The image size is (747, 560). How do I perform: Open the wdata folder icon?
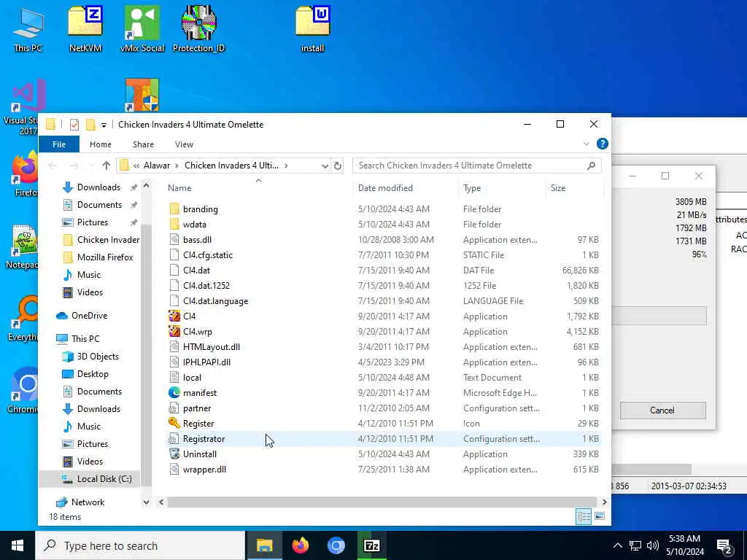pyautogui.click(x=174, y=225)
